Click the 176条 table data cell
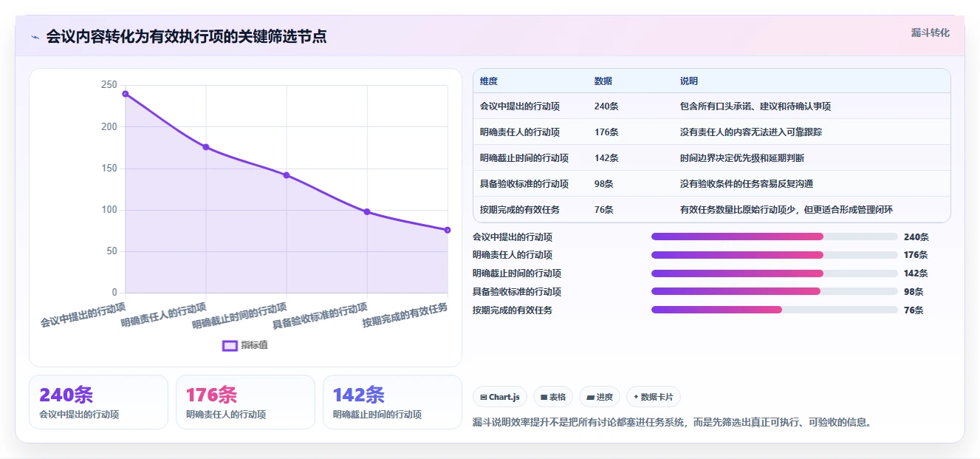This screenshot has height=459, width=980. pyautogui.click(x=606, y=132)
